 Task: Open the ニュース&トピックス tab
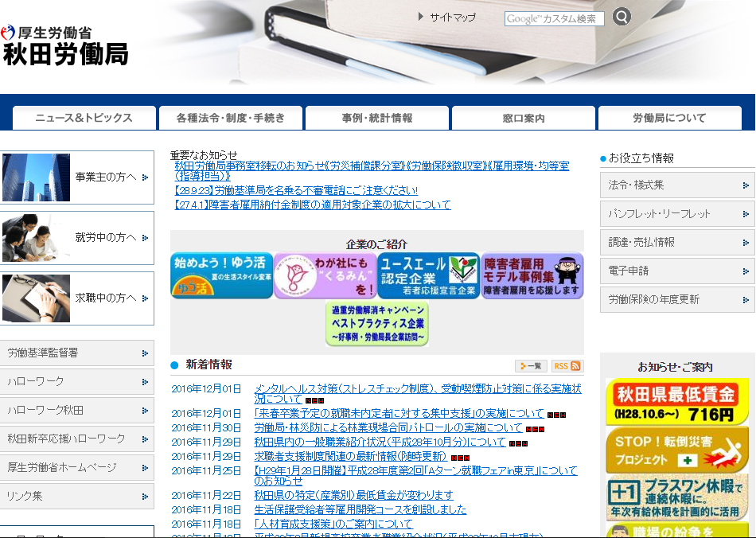(x=84, y=118)
